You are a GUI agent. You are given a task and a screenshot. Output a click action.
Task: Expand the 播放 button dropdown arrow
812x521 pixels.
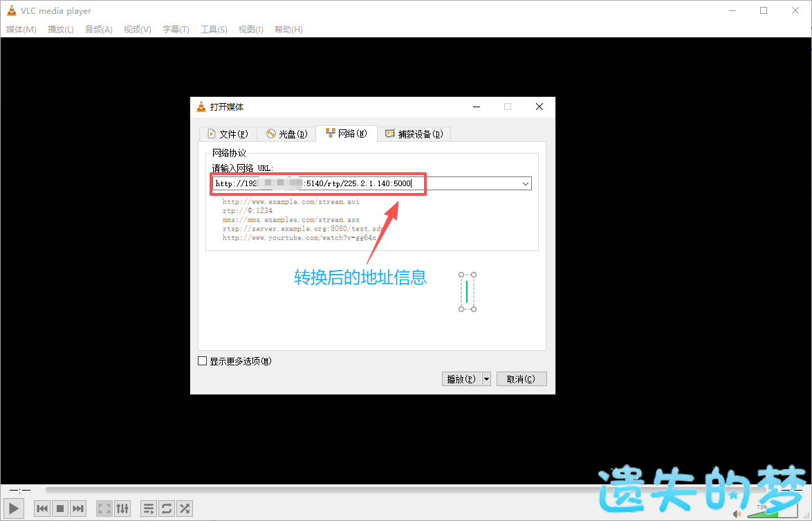coord(486,379)
